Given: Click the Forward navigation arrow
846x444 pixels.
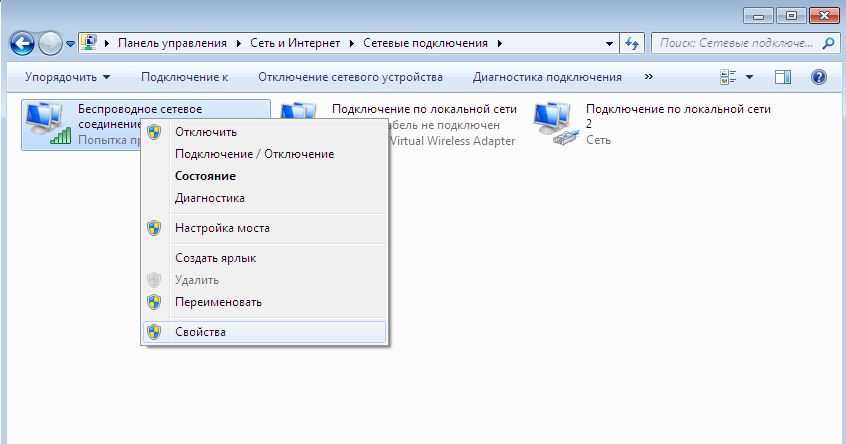Looking at the screenshot, I should (50, 43).
